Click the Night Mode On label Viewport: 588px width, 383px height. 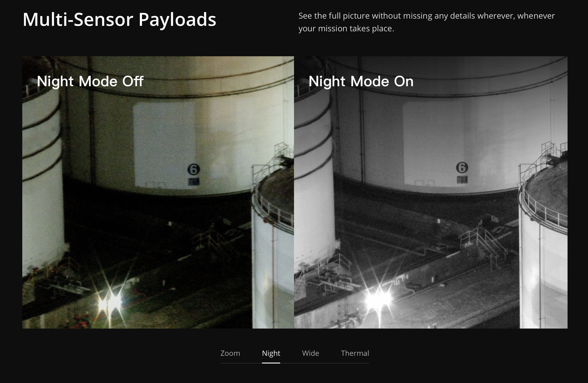pyautogui.click(x=361, y=81)
